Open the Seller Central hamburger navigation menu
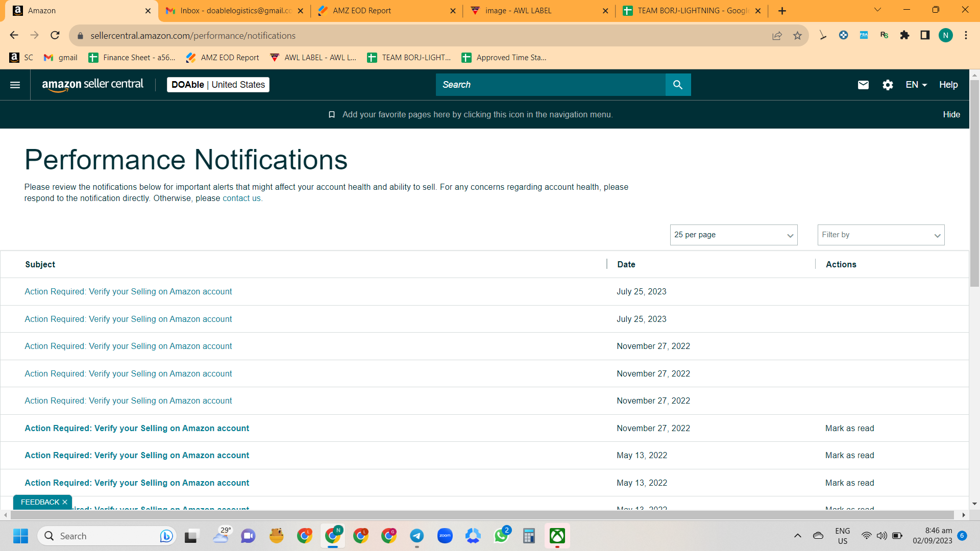This screenshot has width=980, height=551. coord(15,85)
